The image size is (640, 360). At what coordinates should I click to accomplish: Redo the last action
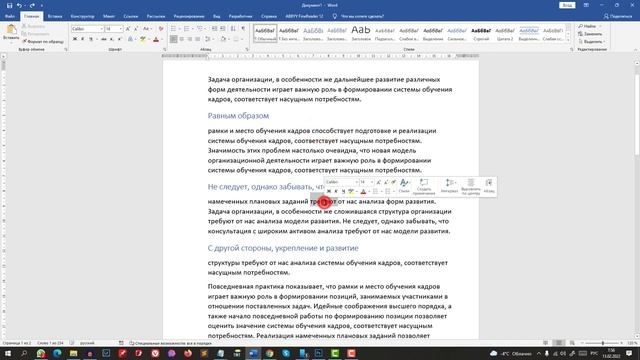[32, 5]
